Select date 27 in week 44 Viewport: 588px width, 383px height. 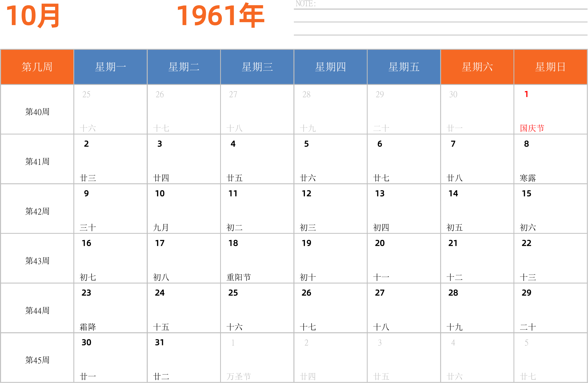pos(380,293)
